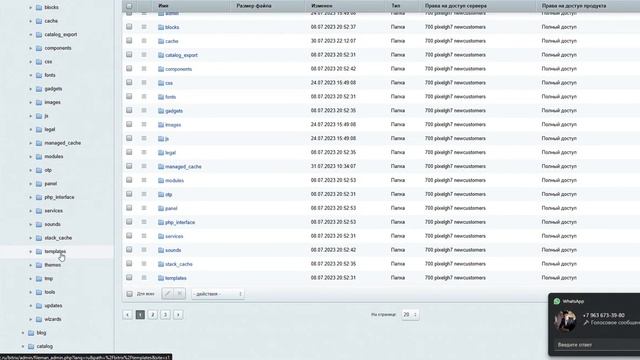The width and height of the screenshot is (640, 360).
Task: Click folder icon next to stack_cache in table
Action: 161,264
